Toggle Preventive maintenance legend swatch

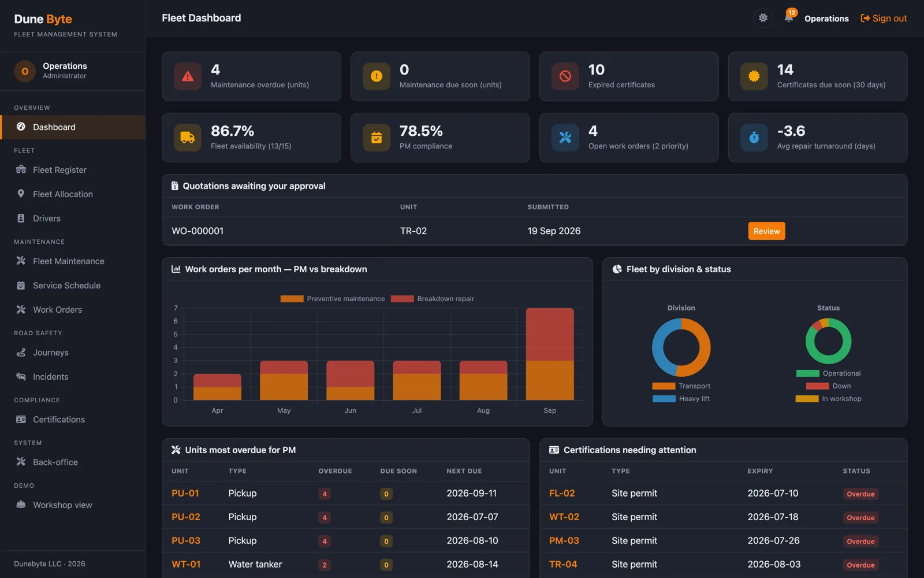click(x=292, y=299)
